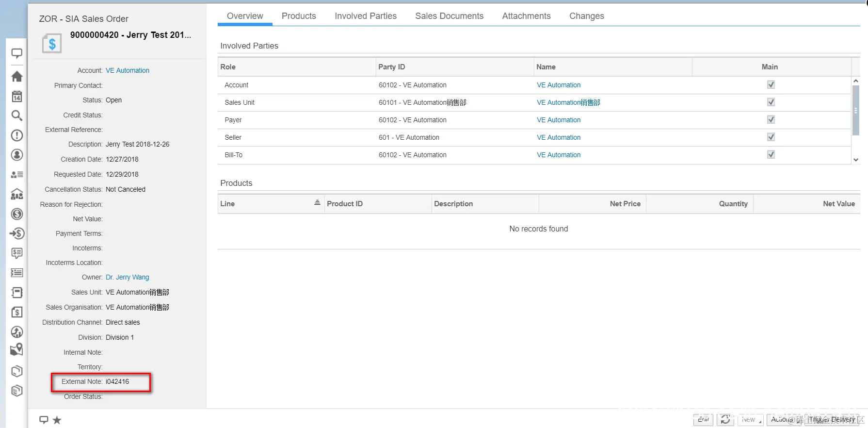
Task: Click the Involved Parties scrollbar thumb
Action: coord(856,111)
